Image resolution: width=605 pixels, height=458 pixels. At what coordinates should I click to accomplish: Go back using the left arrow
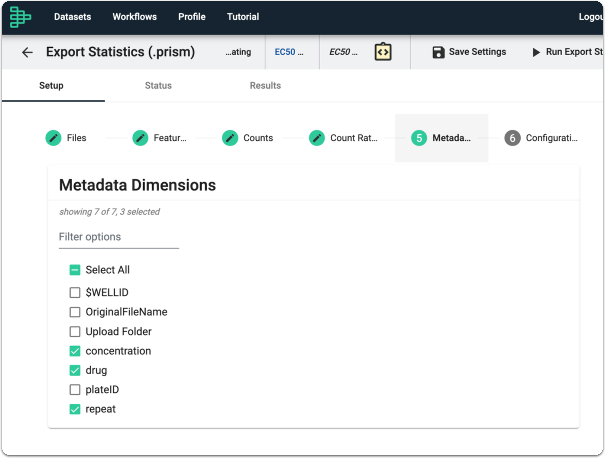(x=27, y=52)
